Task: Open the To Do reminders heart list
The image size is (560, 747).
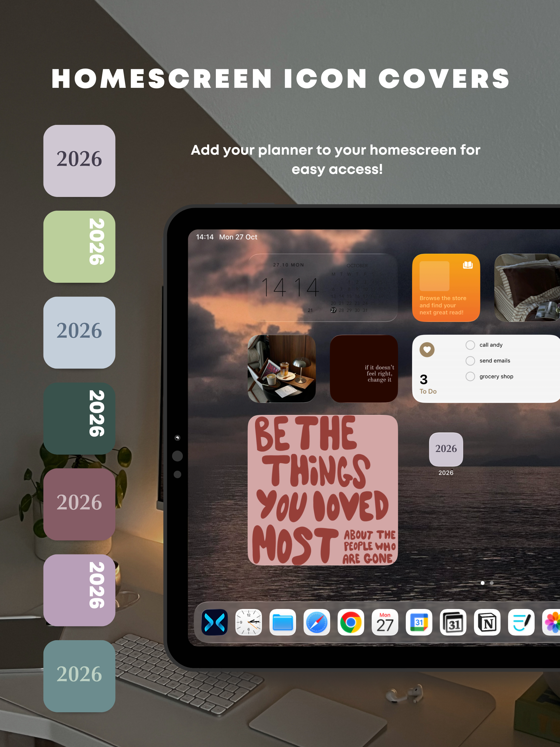Action: tap(427, 350)
